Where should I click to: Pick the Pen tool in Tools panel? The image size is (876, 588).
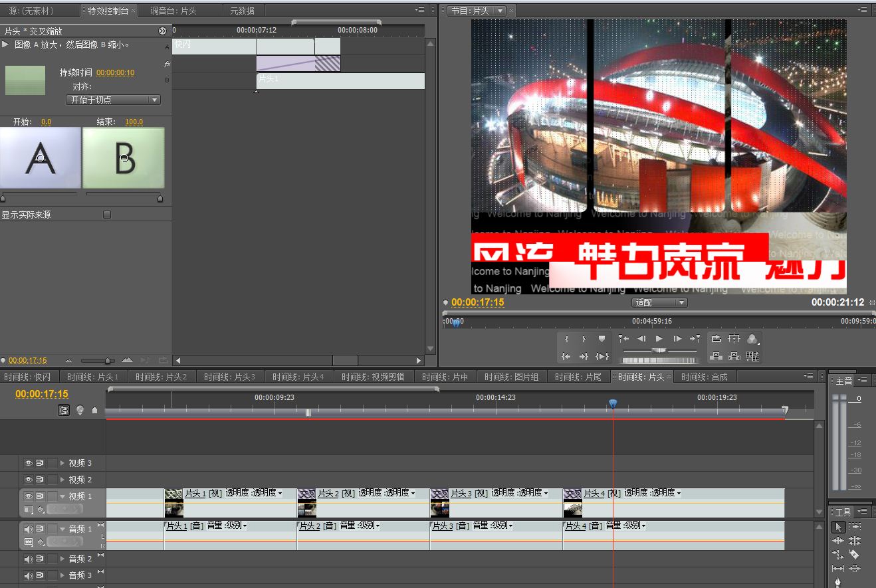(x=838, y=583)
